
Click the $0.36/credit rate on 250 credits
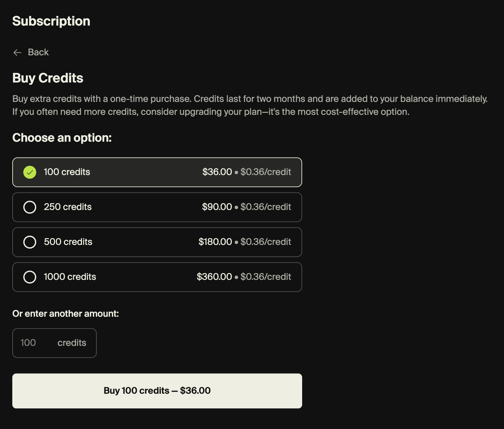point(266,207)
